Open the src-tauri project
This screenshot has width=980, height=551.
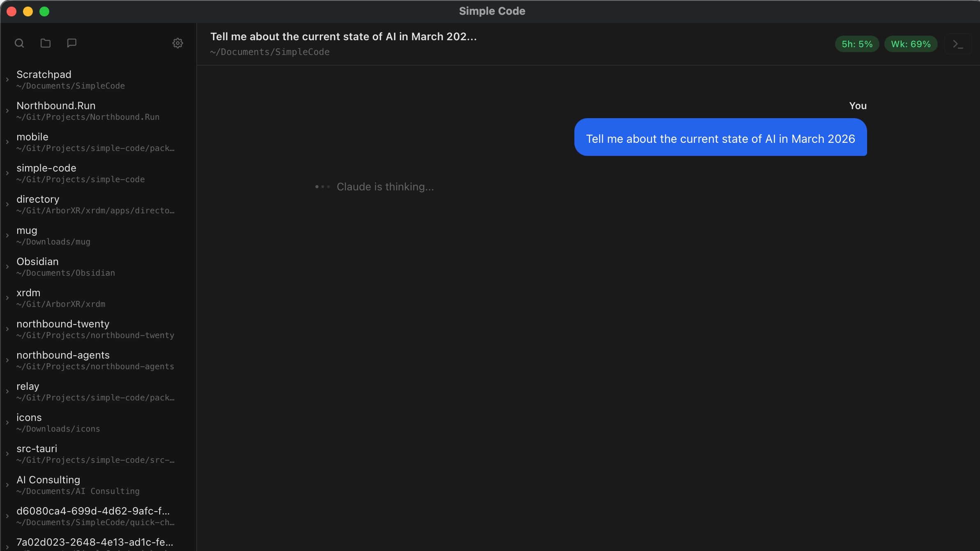[x=98, y=454]
